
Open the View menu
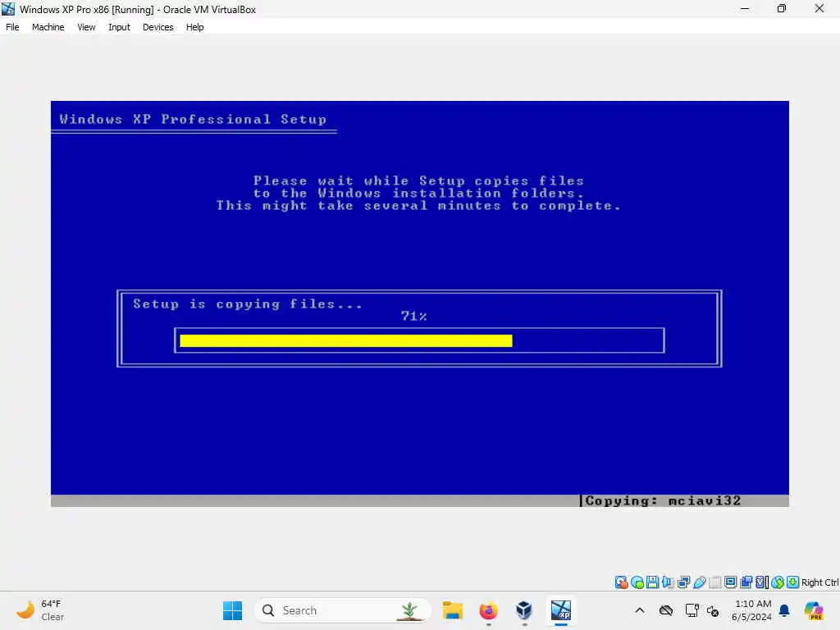(86, 27)
